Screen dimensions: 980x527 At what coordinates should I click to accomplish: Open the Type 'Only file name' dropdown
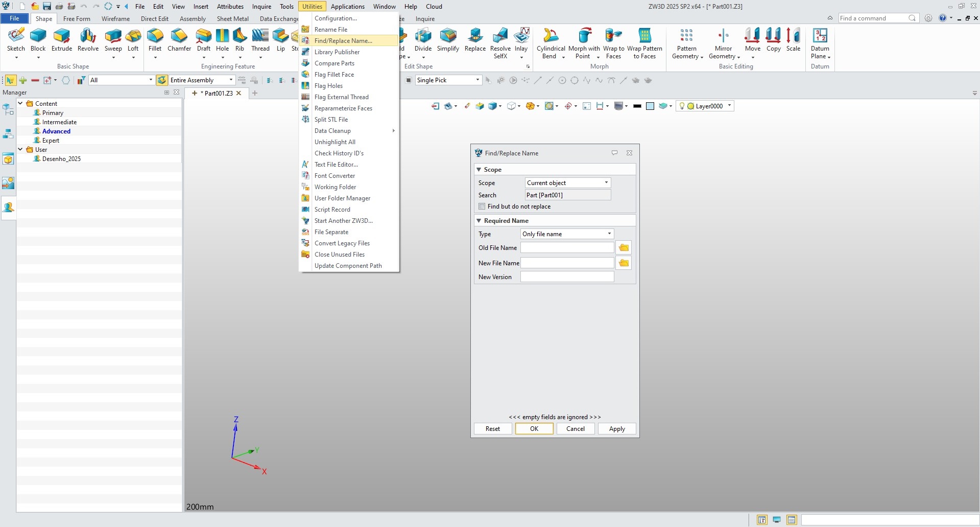click(566, 234)
